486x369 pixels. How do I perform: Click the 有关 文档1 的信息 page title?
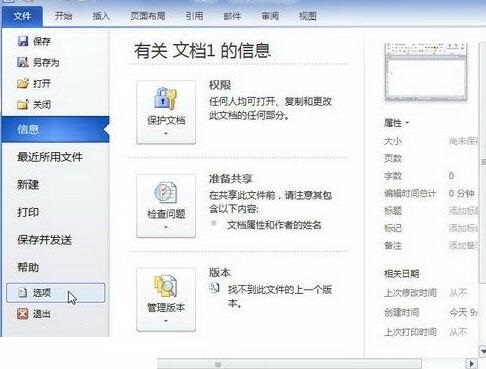click(x=202, y=51)
